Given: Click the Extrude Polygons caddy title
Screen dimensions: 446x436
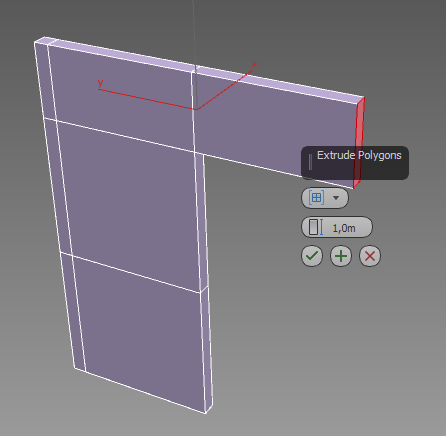Looking at the screenshot, I should [359, 155].
